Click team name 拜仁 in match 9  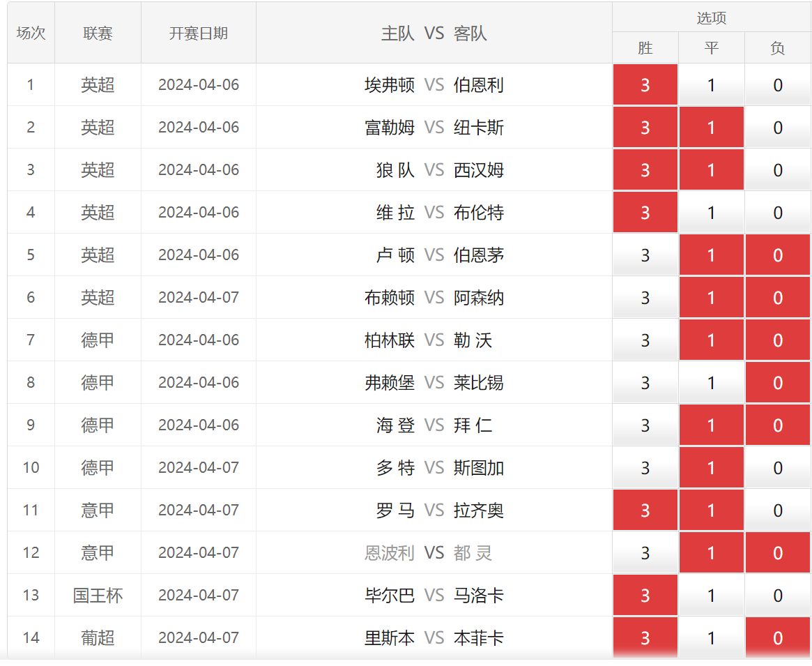[x=473, y=425]
